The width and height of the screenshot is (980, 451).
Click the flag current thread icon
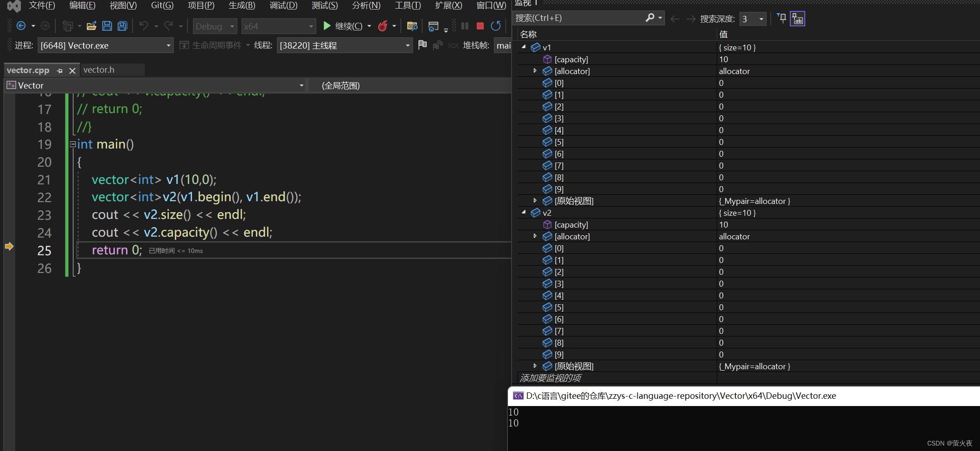(423, 45)
